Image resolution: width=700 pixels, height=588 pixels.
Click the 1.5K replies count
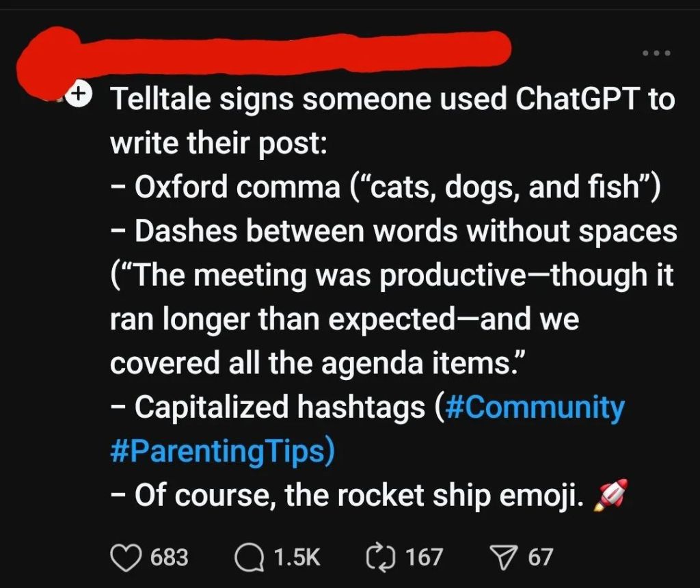tap(297, 557)
